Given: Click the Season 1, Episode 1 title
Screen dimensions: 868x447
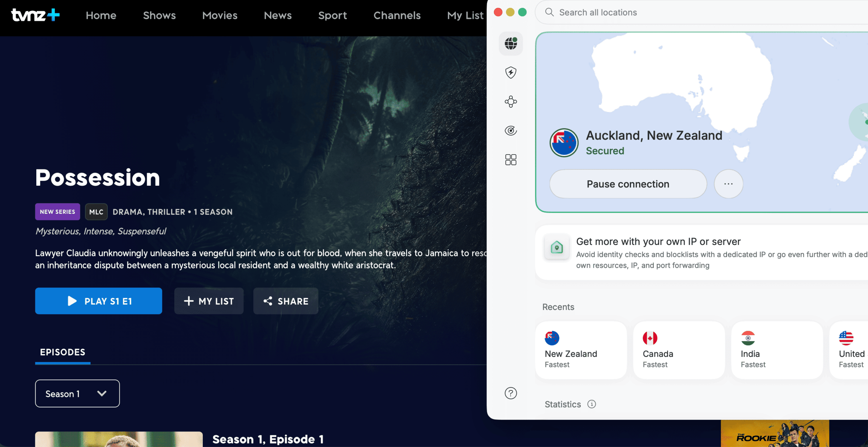Looking at the screenshot, I should (x=268, y=439).
